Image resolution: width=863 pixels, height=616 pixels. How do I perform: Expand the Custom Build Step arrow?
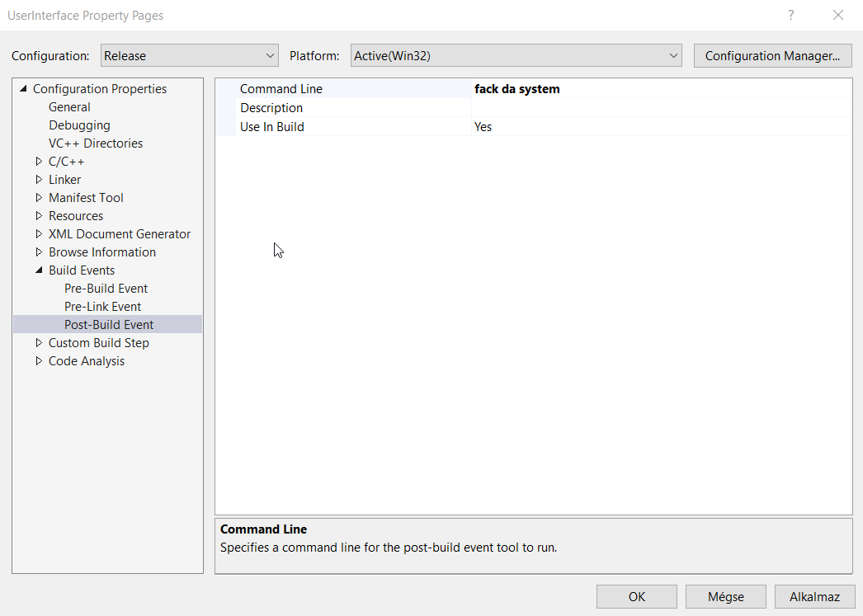39,343
